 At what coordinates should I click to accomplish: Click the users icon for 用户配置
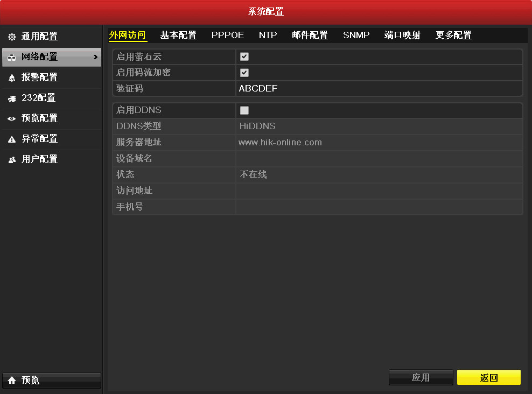12,160
